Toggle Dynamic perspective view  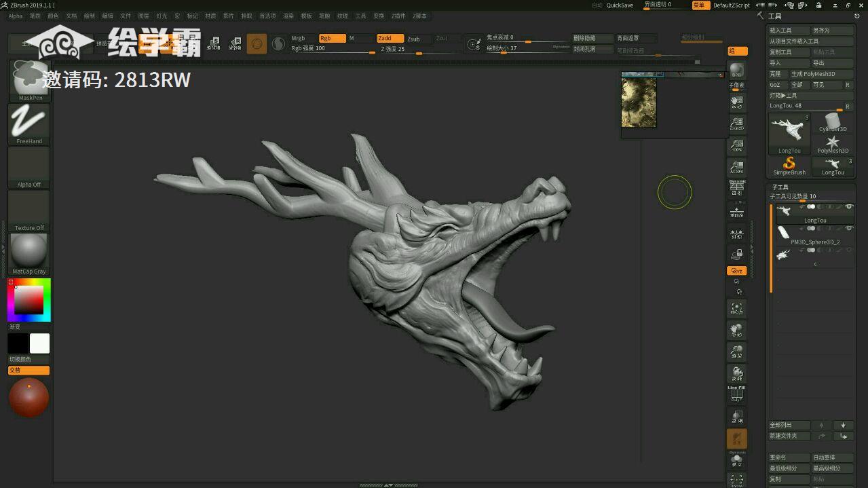click(737, 189)
